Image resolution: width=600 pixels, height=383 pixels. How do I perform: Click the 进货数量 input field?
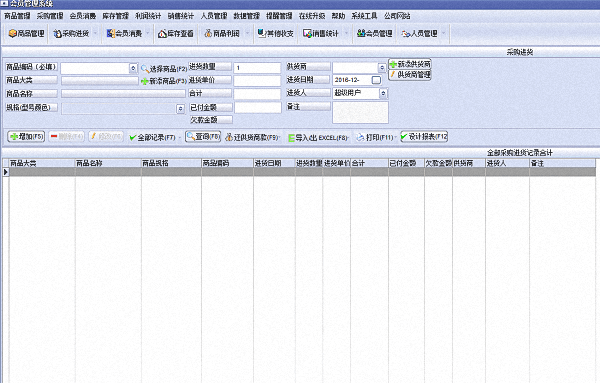tap(257, 68)
